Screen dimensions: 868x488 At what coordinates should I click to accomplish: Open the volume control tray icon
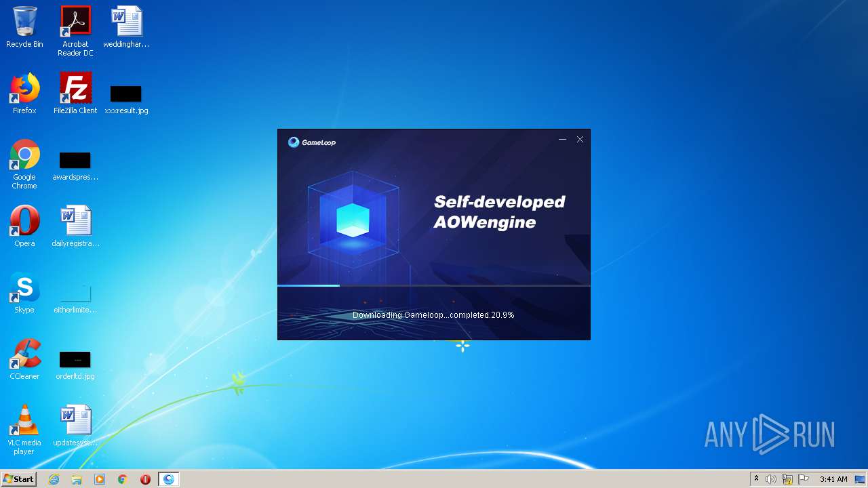click(x=771, y=479)
